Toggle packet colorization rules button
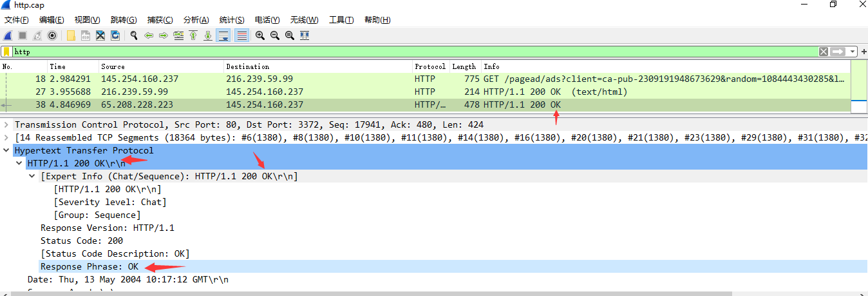This screenshot has height=296, width=868. pos(242,35)
